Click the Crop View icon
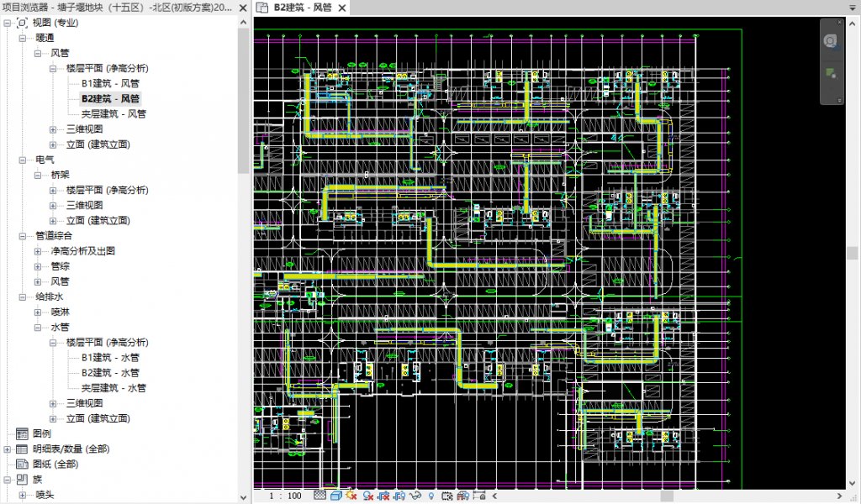This screenshot has width=861, height=504. pos(383,496)
